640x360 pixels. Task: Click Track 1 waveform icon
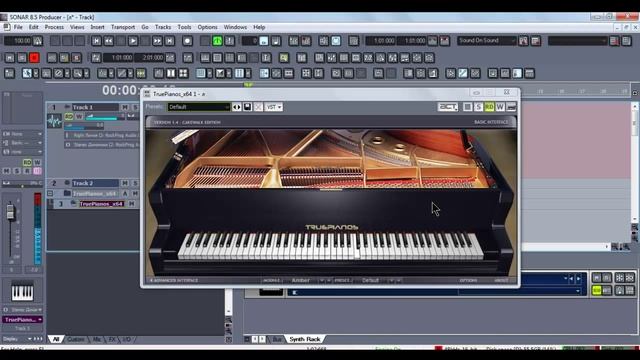click(54, 121)
